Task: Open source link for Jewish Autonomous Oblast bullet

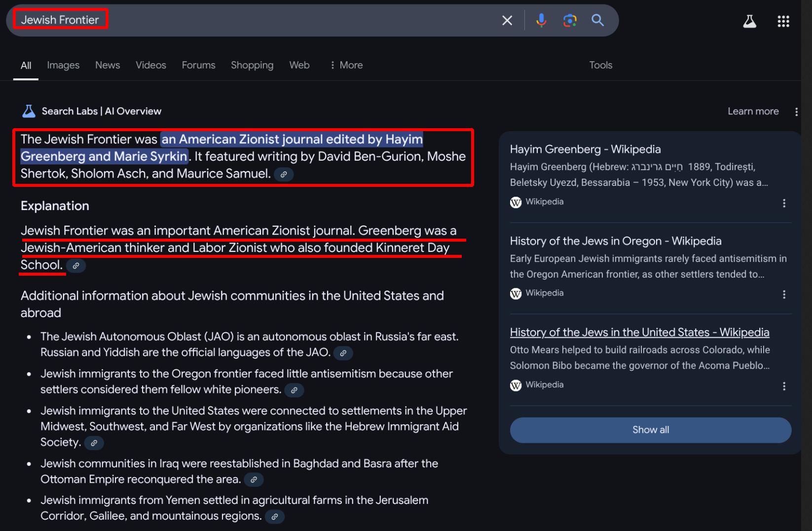Action: click(343, 353)
